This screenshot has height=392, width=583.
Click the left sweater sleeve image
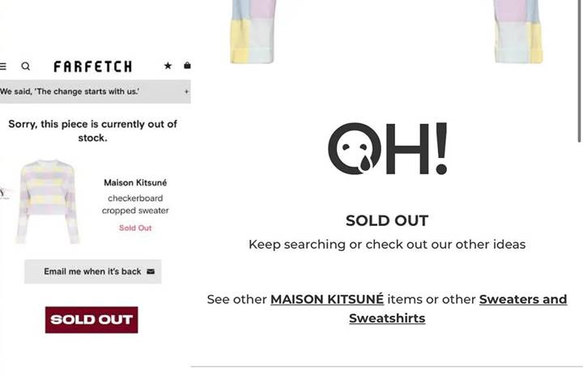point(253,32)
